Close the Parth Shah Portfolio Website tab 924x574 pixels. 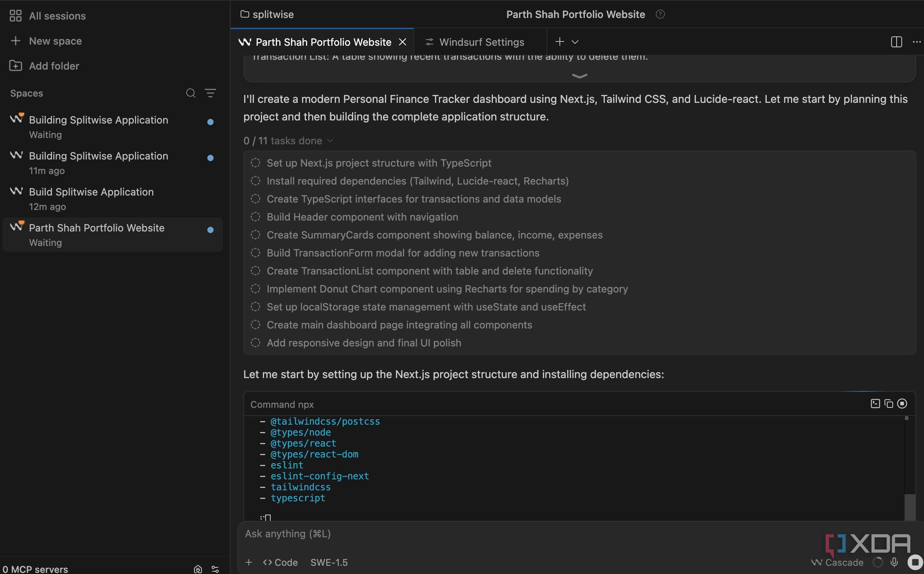coord(403,42)
